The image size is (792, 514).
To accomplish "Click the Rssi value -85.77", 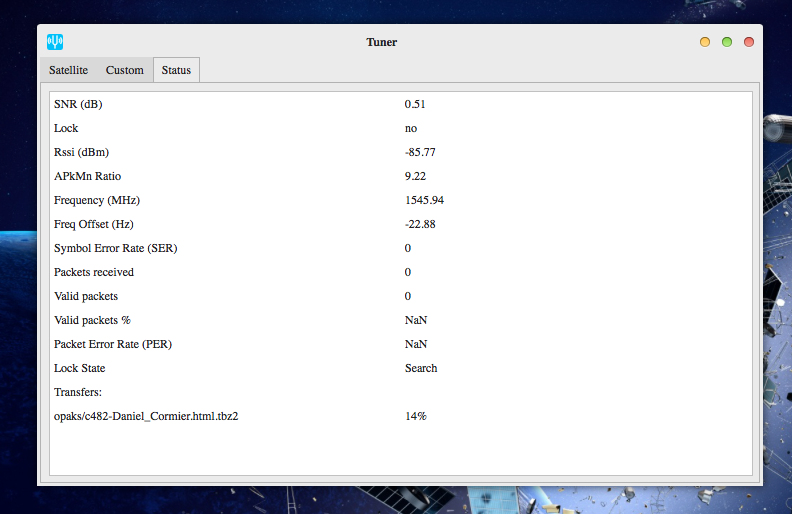I will 420,152.
